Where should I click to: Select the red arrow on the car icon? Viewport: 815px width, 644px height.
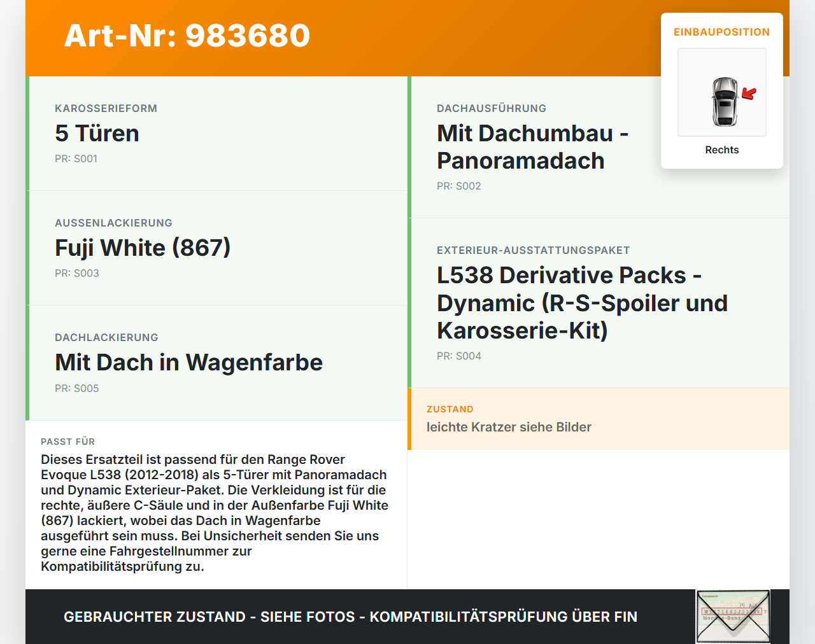(x=749, y=94)
